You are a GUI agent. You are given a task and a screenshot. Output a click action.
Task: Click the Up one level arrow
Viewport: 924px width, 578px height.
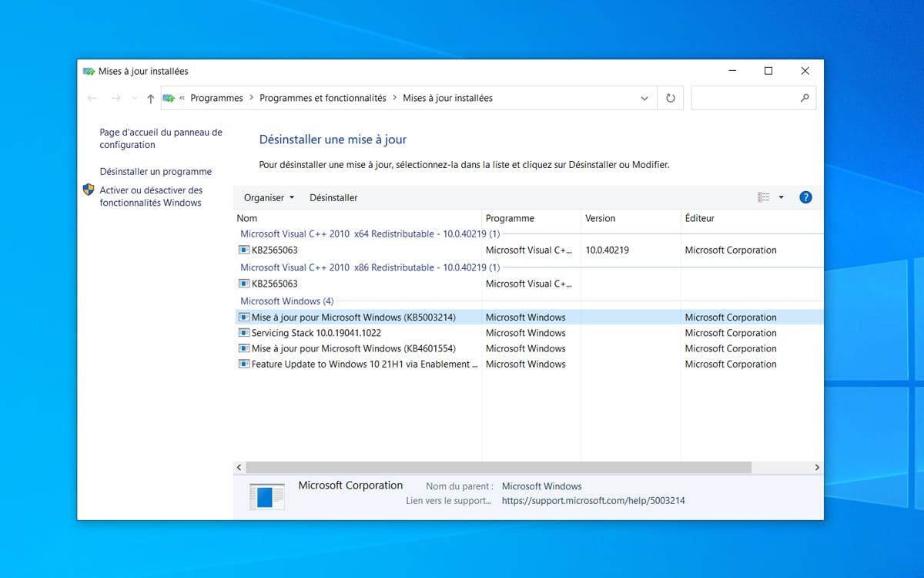tap(149, 98)
